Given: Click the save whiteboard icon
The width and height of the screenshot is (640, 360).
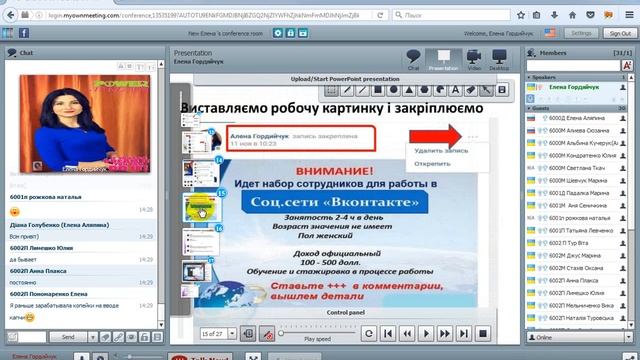Looking at the screenshot, I should click(x=502, y=90).
